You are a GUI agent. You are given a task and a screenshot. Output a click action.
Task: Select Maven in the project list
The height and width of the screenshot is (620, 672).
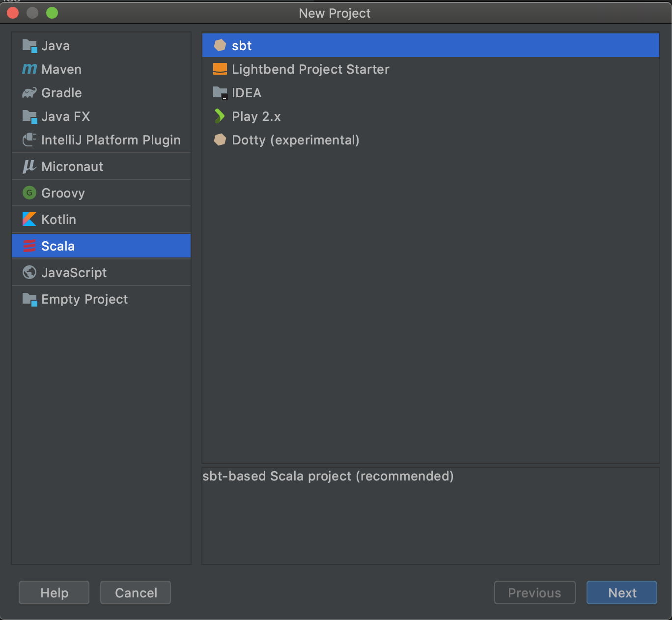(101, 69)
